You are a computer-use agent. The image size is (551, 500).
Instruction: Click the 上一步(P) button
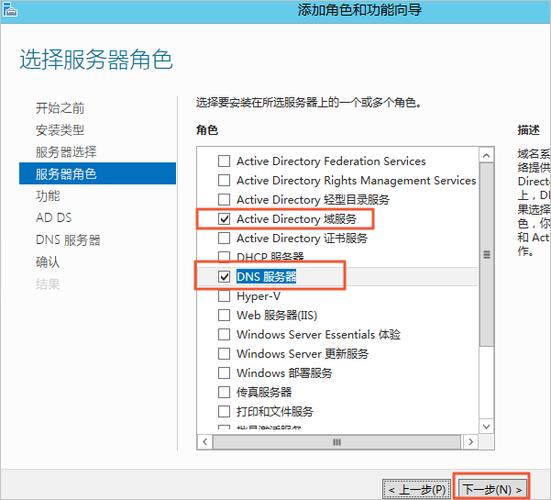pos(417,489)
